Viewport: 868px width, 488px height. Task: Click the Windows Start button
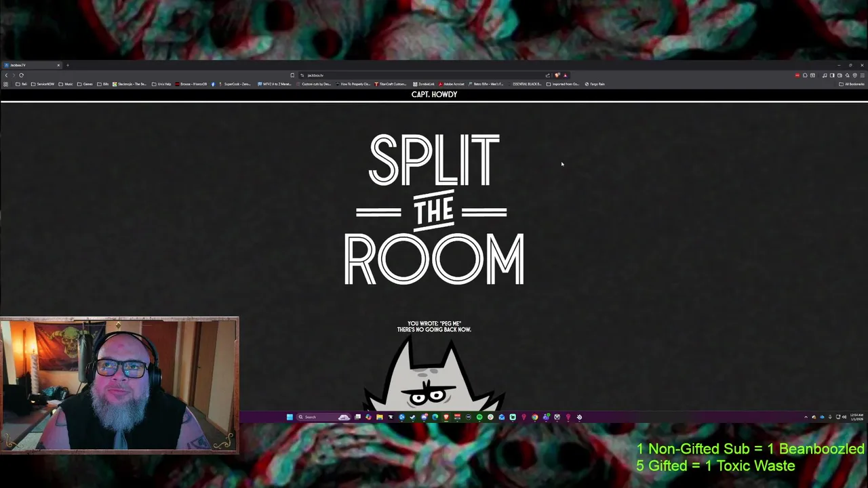pos(290,417)
